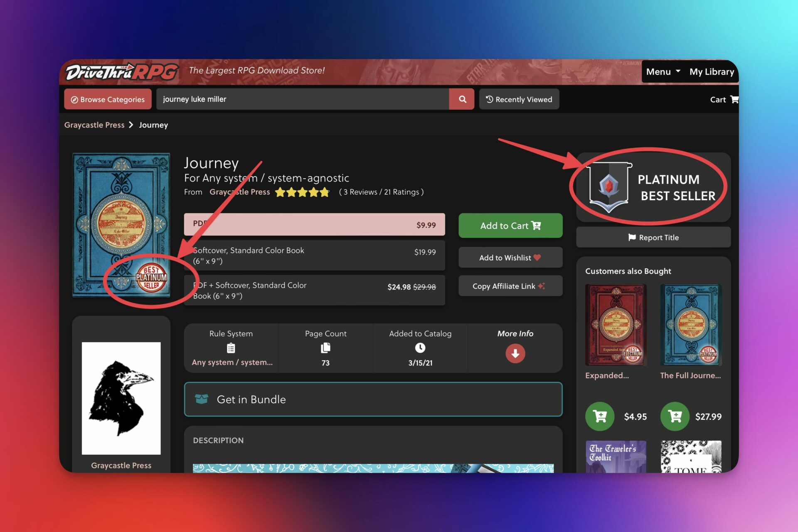Screen dimensions: 798x532
Task: Click the 3 Reviews / 21 Ratings text
Action: 381,192
